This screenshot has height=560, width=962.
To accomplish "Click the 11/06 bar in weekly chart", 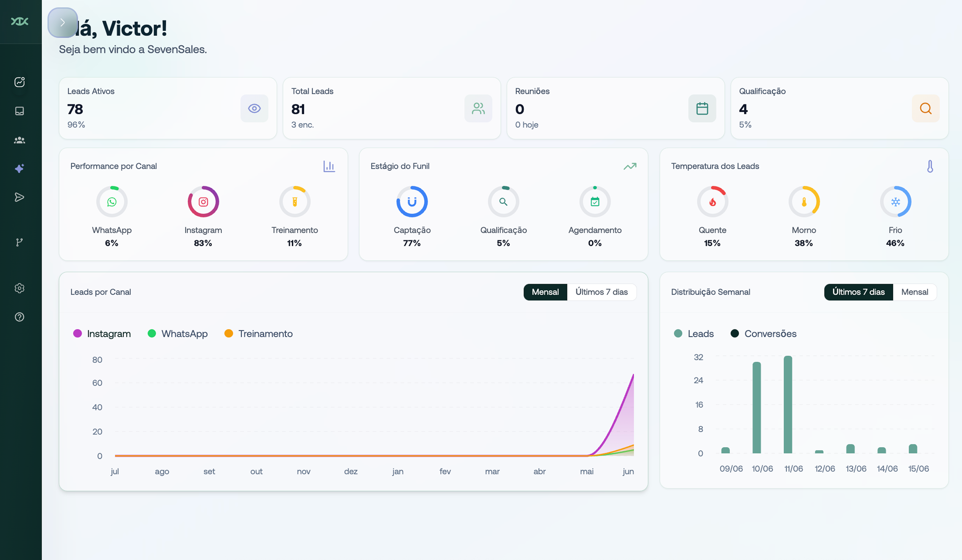I will pyautogui.click(x=788, y=404).
